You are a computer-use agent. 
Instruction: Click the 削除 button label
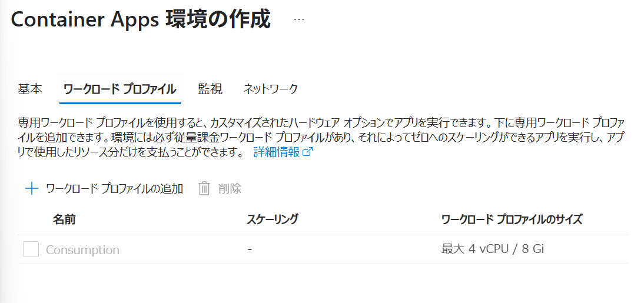click(230, 189)
